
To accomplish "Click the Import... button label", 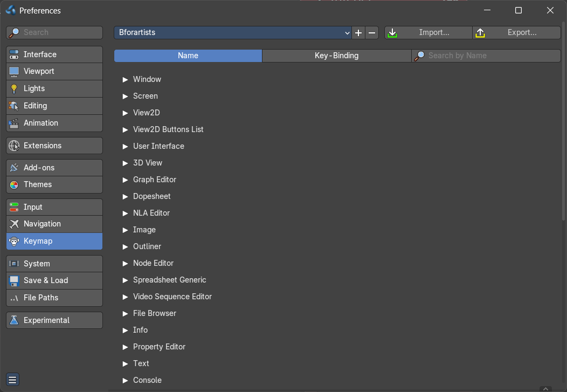I will click(434, 32).
